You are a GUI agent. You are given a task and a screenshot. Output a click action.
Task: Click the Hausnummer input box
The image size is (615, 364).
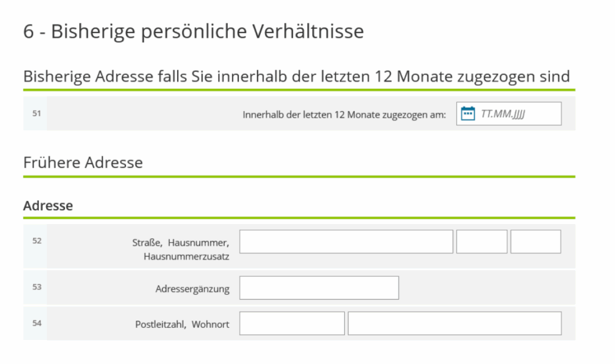click(482, 241)
